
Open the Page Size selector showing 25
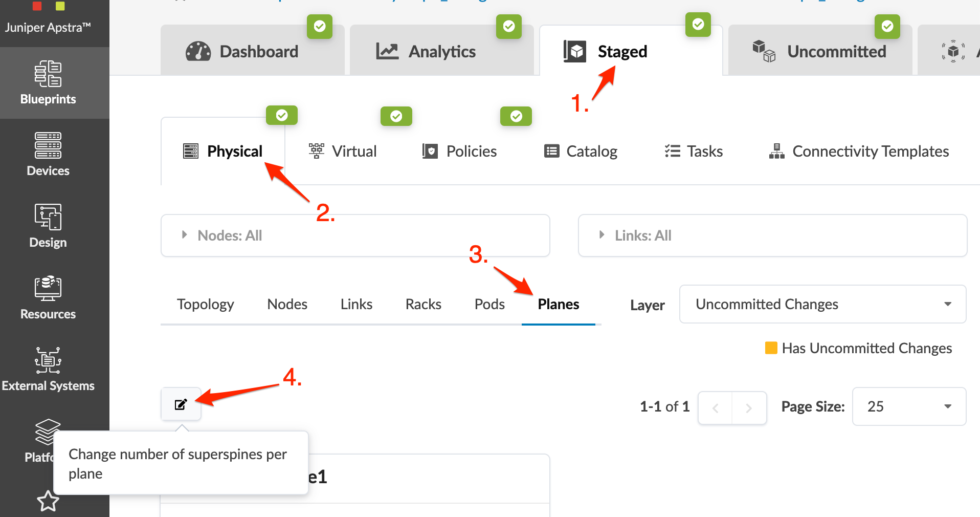[909, 407]
